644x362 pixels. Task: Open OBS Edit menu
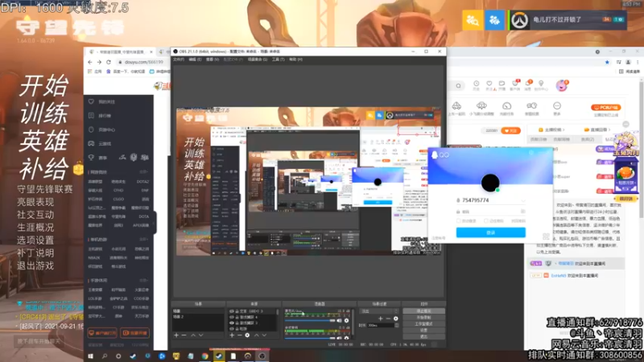[195, 59]
